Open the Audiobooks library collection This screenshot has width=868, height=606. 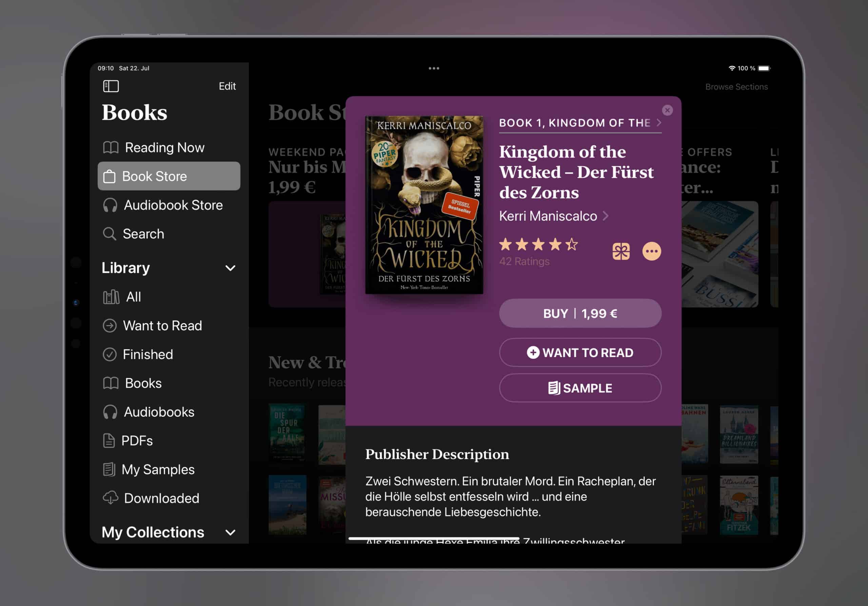169,412
